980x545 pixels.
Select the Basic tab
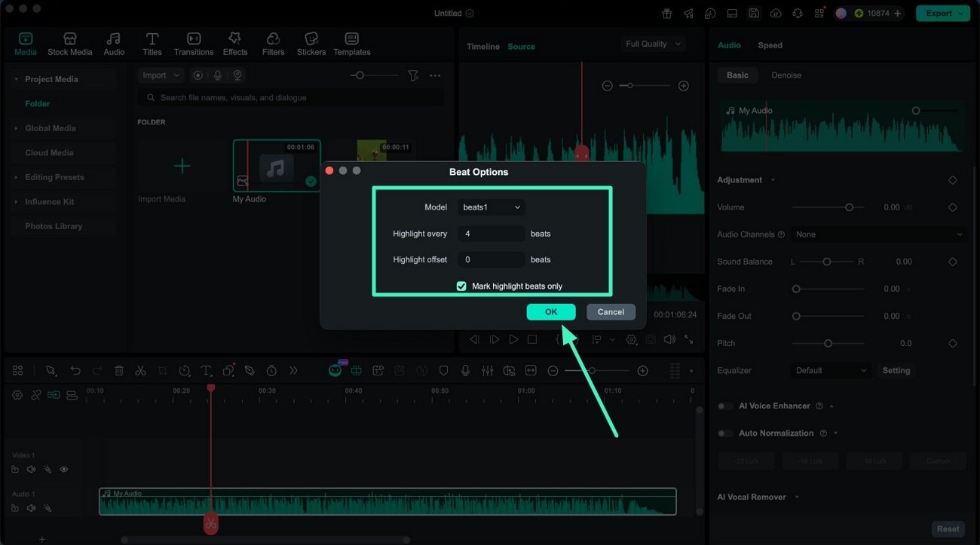tap(737, 75)
